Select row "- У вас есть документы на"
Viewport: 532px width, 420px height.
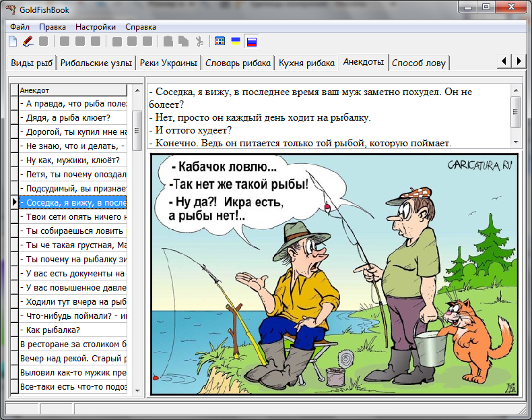pyautogui.click(x=73, y=273)
